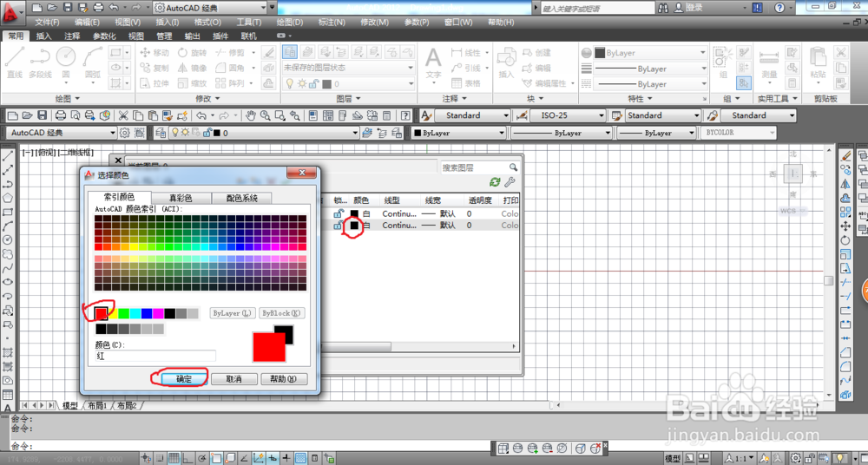Click the print icon in standard toolbar
The height and width of the screenshot is (465, 868).
point(61,115)
